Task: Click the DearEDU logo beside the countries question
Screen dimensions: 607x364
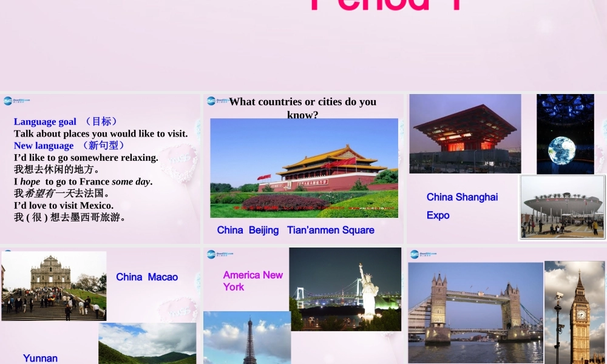Action: [x=217, y=101]
